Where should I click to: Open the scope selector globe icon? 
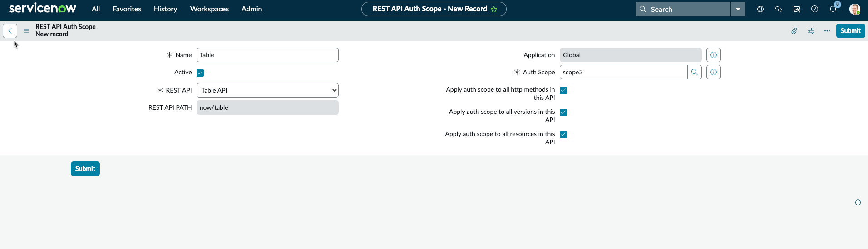760,9
